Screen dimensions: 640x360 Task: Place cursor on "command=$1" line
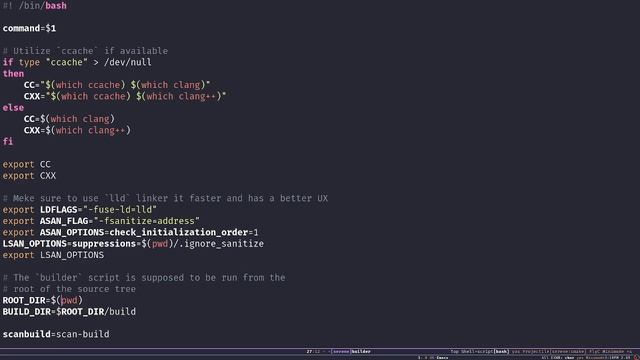click(29, 29)
